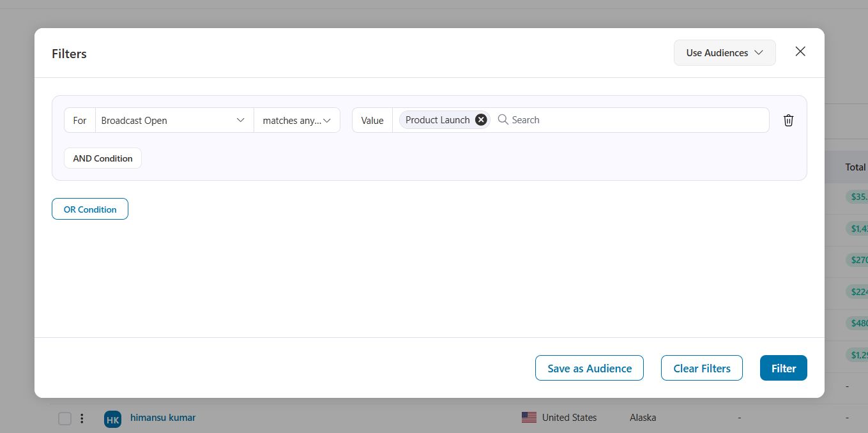The image size is (868, 433).
Task: Delete the filter condition with trash icon
Action: 788,120
